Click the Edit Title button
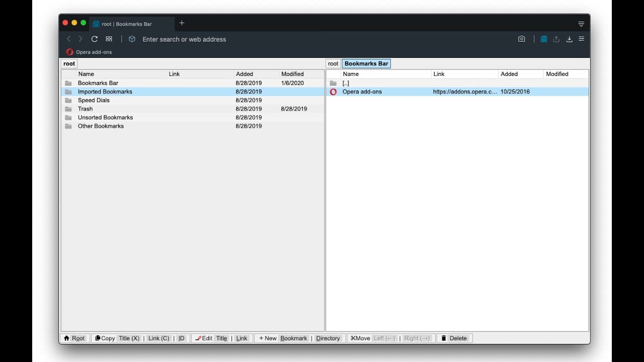This screenshot has height=362, width=644. (222, 338)
